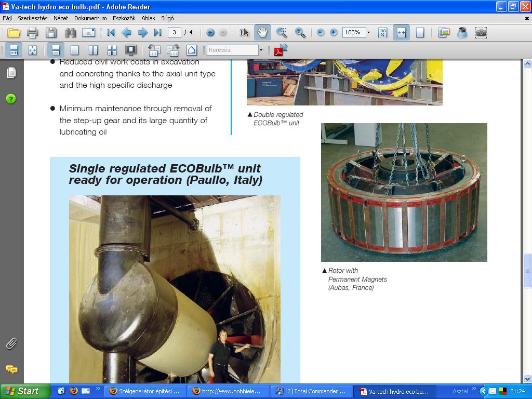532x399 pixels.
Task: Switch to Fit Page view
Action: [420, 33]
